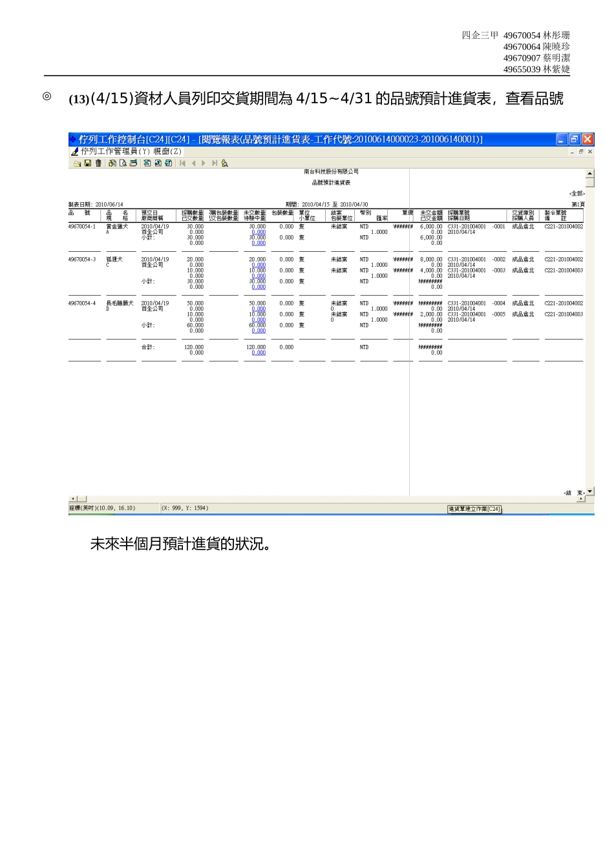Click the <全部> label at top right
Viewport: 614px width, 868px height.
pos(577,194)
